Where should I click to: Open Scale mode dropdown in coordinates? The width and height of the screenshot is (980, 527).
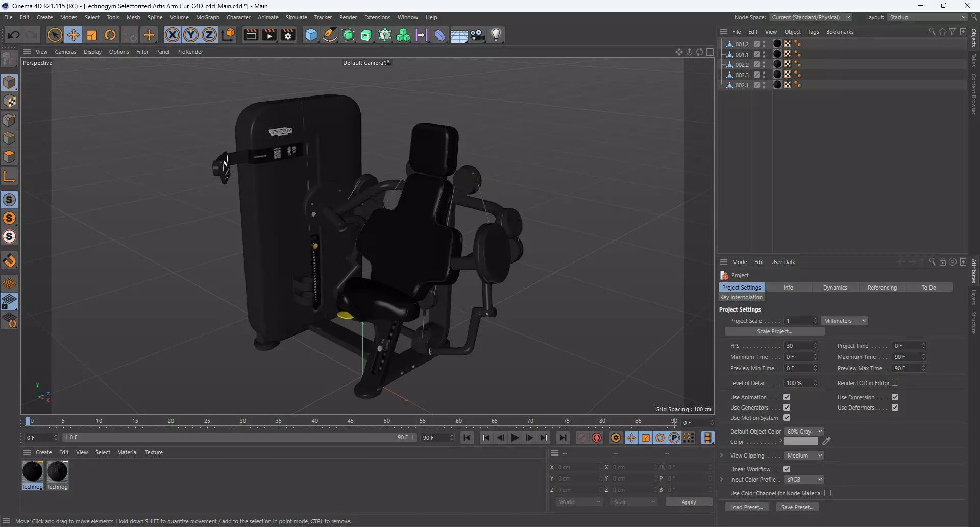[x=634, y=502]
